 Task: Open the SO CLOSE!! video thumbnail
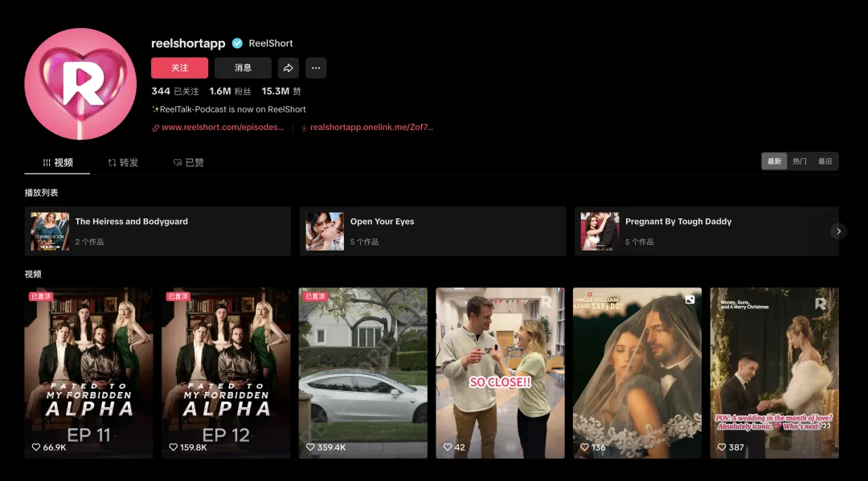pos(500,373)
